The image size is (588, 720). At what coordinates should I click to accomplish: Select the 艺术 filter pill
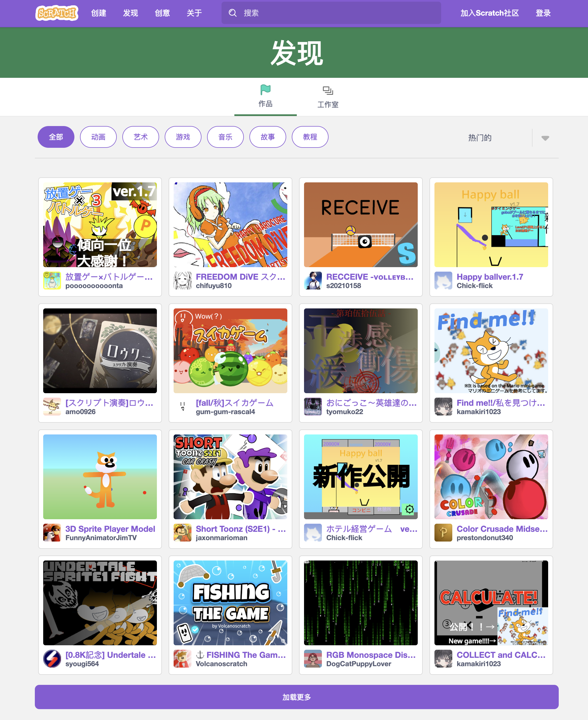point(140,137)
